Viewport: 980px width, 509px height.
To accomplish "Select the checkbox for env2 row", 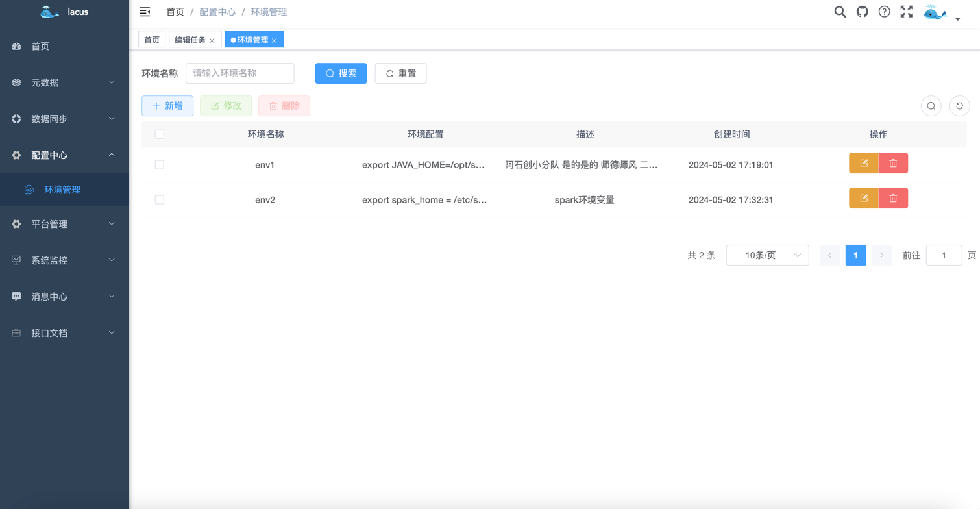I will click(159, 199).
